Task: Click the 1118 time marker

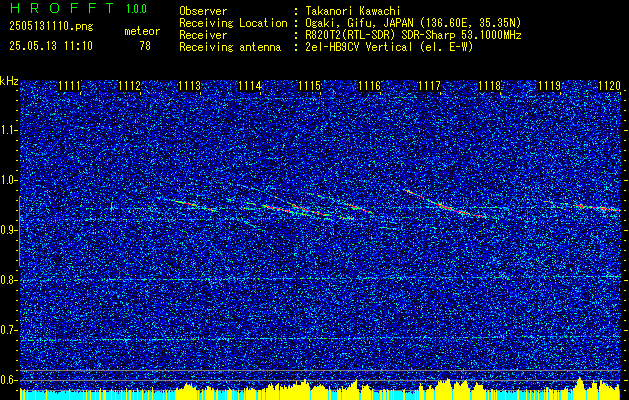Action: pyautogui.click(x=489, y=86)
